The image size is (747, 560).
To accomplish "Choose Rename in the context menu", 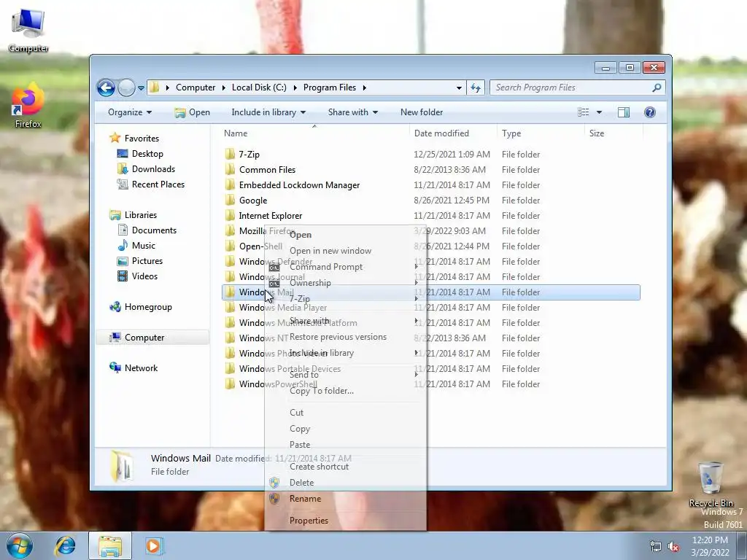I will pyautogui.click(x=305, y=499).
